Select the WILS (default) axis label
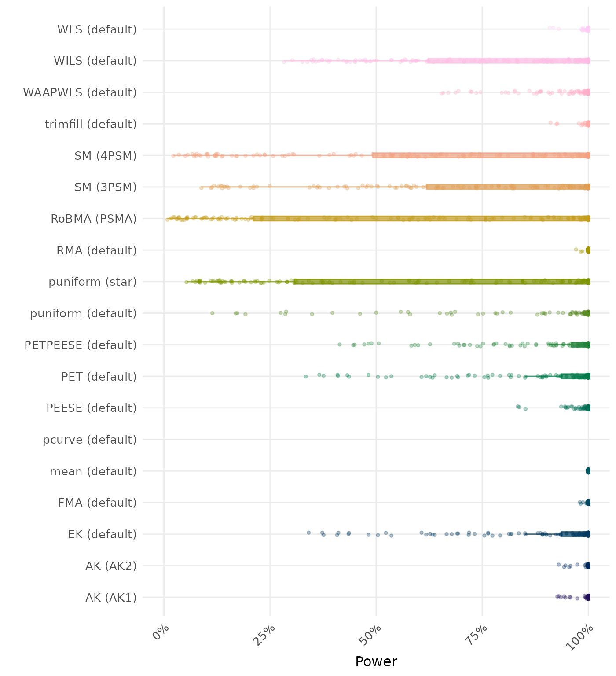The width and height of the screenshot is (616, 676). 95,61
